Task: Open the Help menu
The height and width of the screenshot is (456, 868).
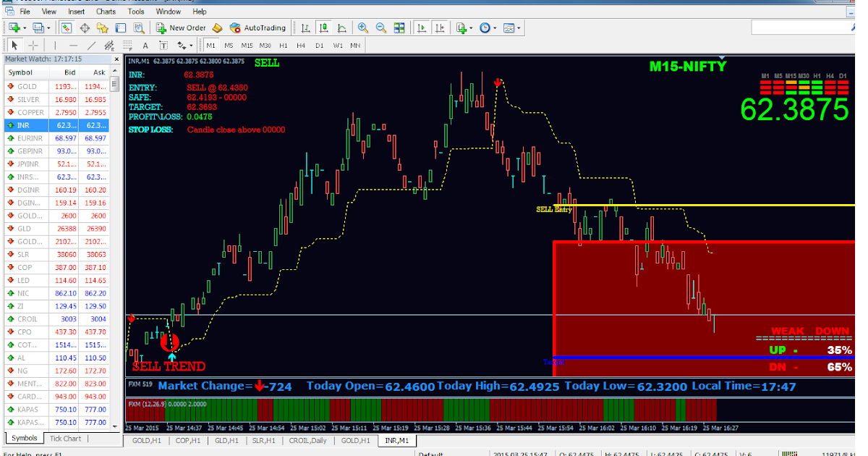Action: click(200, 12)
